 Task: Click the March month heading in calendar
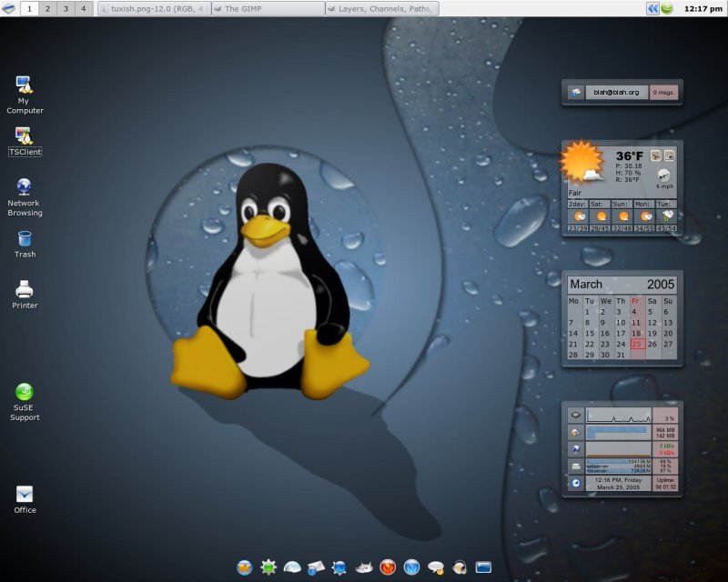586,284
